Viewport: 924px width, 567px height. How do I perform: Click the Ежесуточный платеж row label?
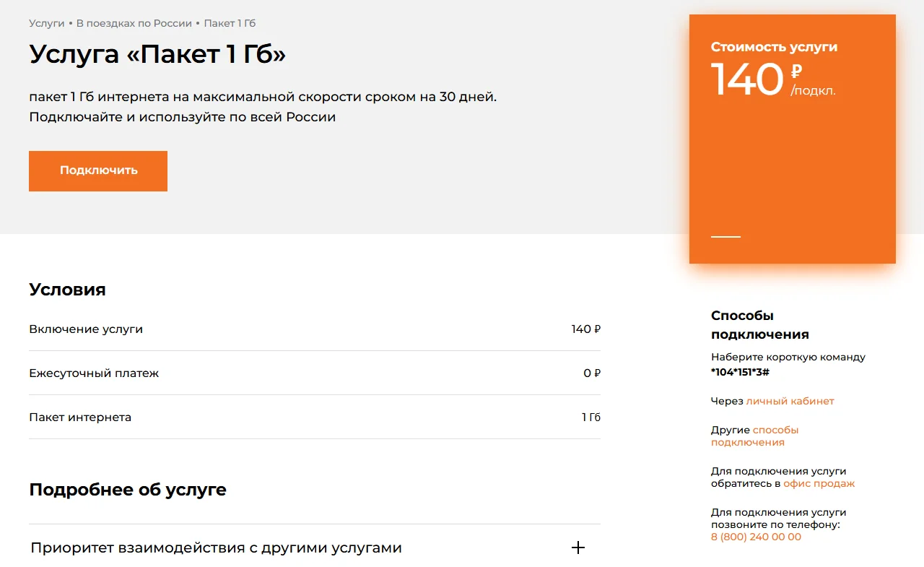click(94, 373)
